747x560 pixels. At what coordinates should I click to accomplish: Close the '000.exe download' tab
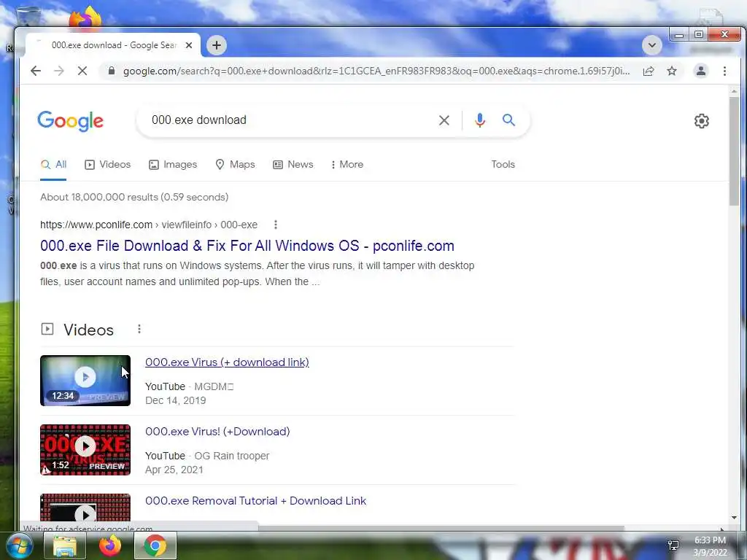click(189, 45)
